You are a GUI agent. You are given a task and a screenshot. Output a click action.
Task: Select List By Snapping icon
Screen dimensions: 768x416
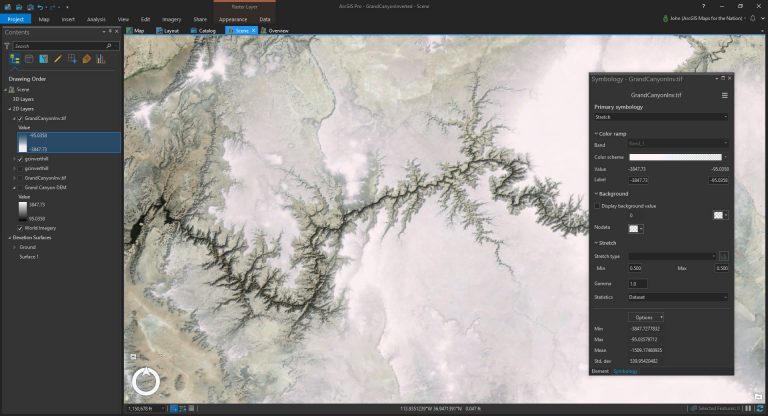(72, 59)
